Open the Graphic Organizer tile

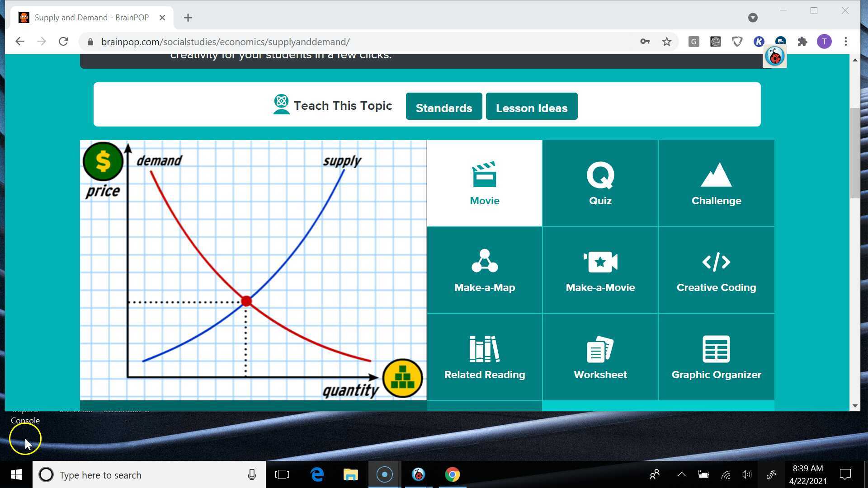coord(716,357)
